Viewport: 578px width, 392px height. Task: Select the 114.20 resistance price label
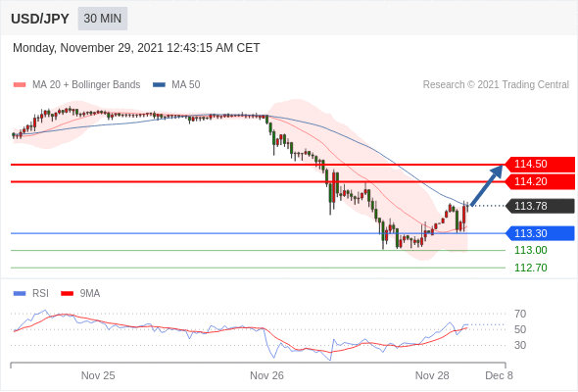click(x=540, y=181)
